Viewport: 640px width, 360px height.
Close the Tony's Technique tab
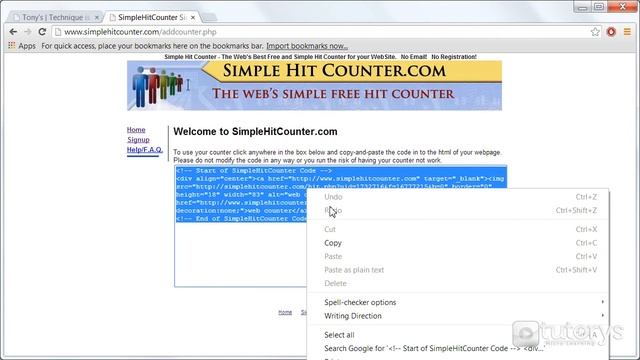(x=97, y=17)
